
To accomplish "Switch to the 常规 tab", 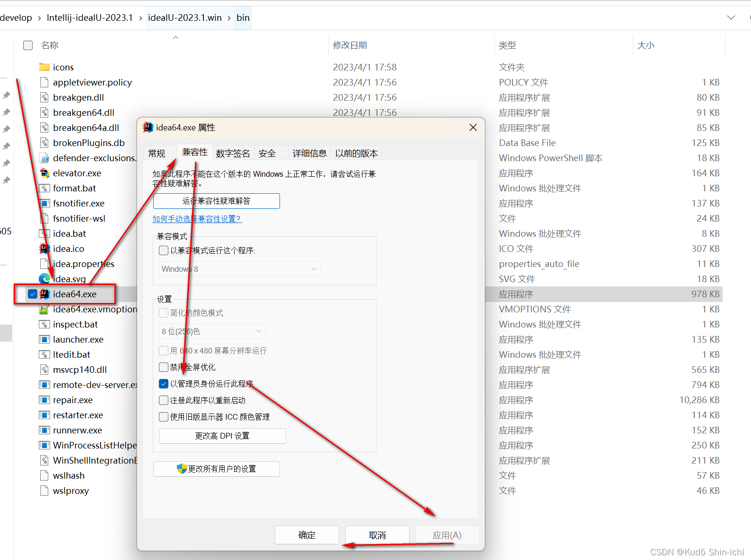I will click(x=157, y=153).
